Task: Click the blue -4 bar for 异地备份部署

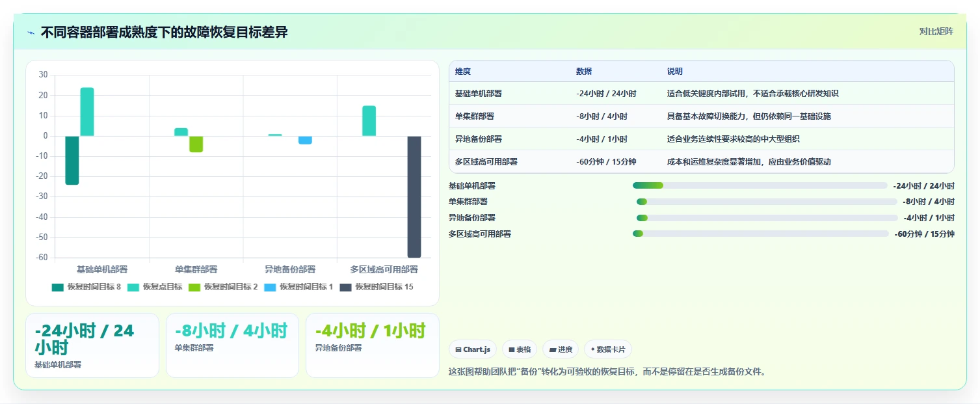Action: (x=305, y=140)
